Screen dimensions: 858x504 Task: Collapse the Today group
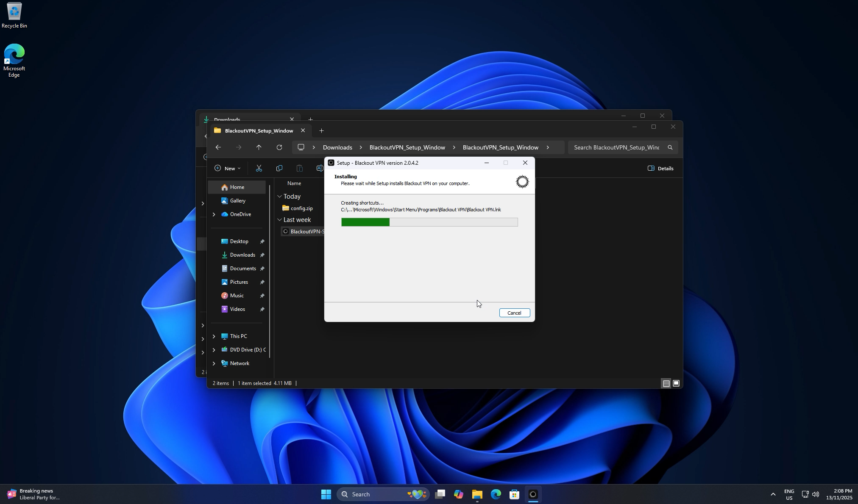point(280,196)
